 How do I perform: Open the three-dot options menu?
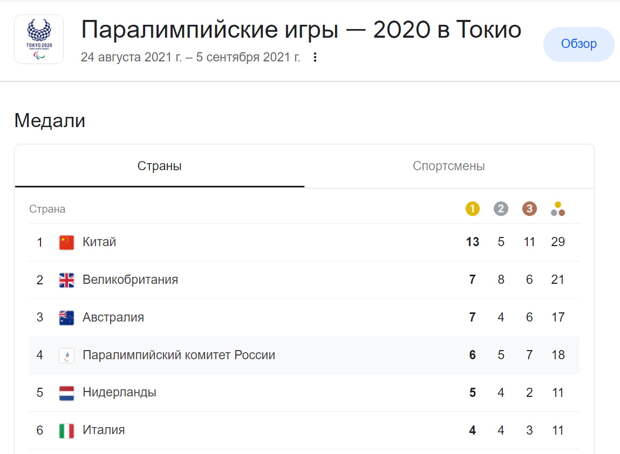pyautogui.click(x=315, y=57)
